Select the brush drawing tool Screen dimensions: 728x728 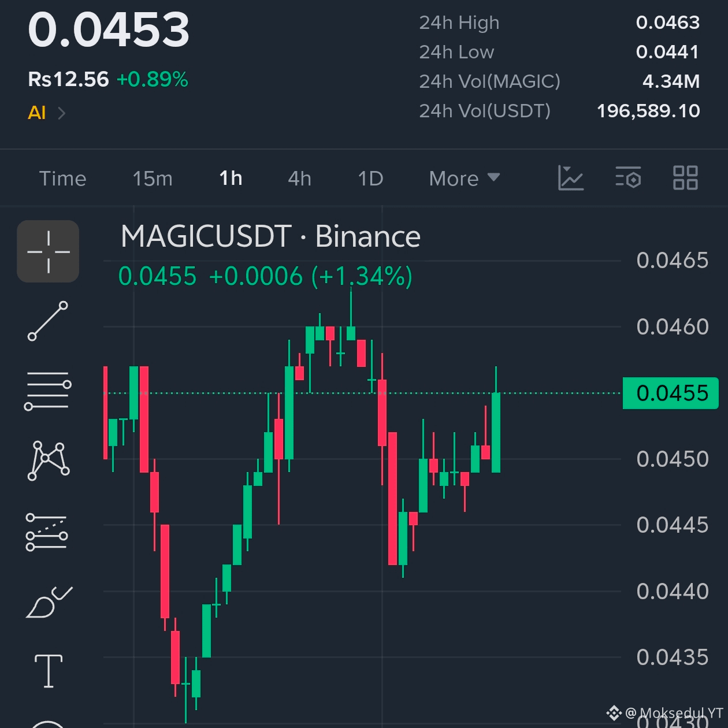(49, 602)
